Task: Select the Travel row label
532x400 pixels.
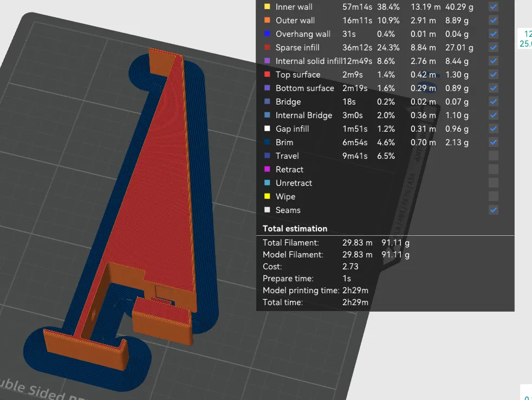Action: click(287, 156)
